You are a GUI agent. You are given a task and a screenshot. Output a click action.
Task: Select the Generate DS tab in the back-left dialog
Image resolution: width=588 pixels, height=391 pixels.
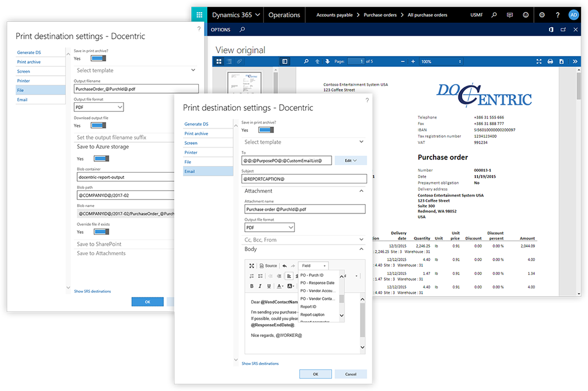(41, 53)
